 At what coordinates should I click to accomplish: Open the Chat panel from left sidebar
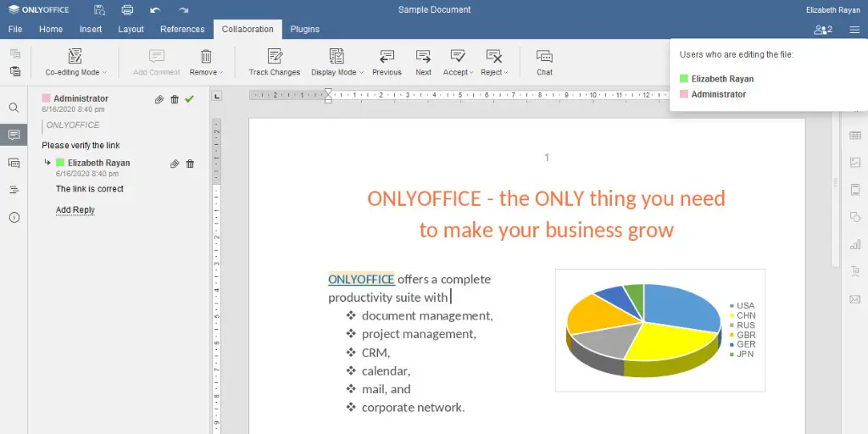pyautogui.click(x=14, y=162)
